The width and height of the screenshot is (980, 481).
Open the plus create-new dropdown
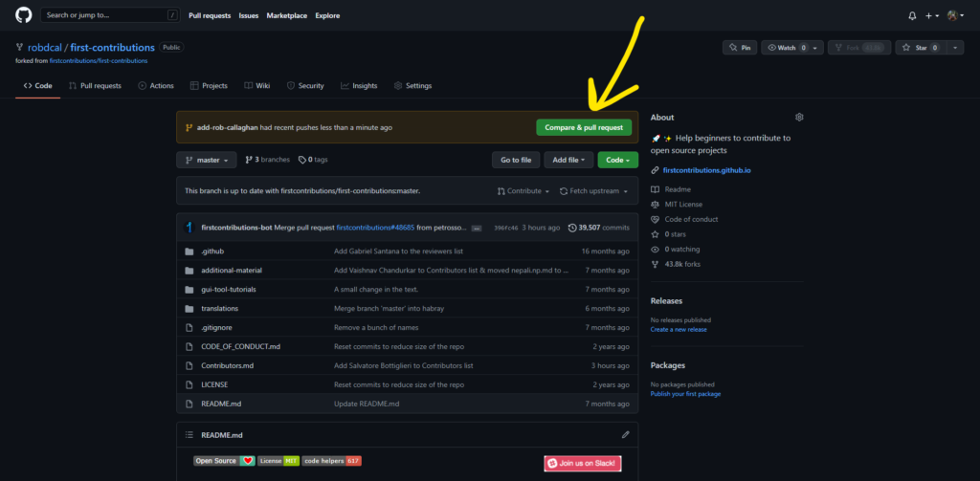932,15
